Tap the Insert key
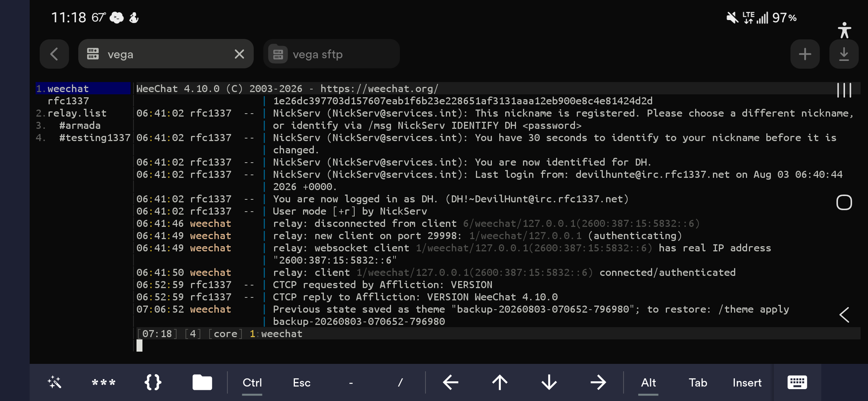868x401 pixels. (747, 382)
